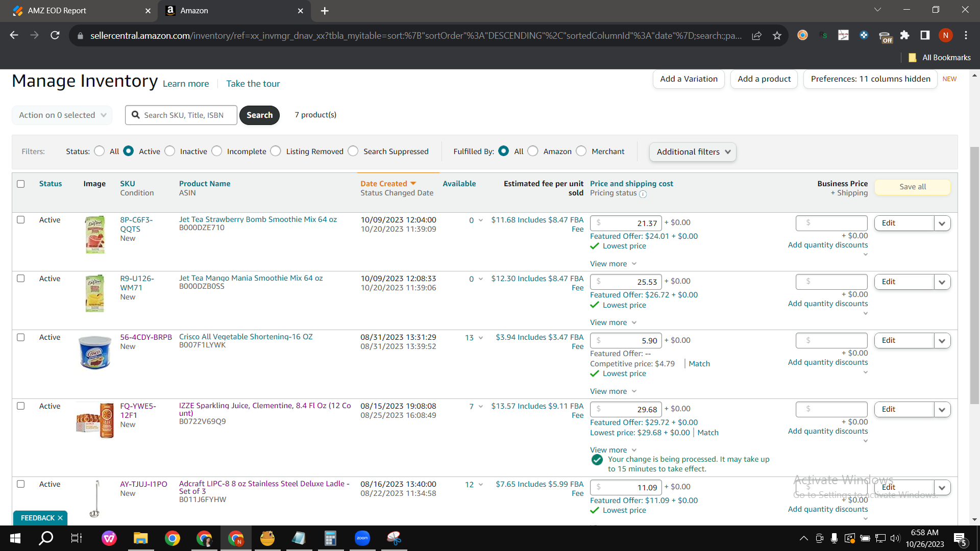The width and height of the screenshot is (980, 551).
Task: Select Listing Removed status filter
Action: tap(276, 151)
